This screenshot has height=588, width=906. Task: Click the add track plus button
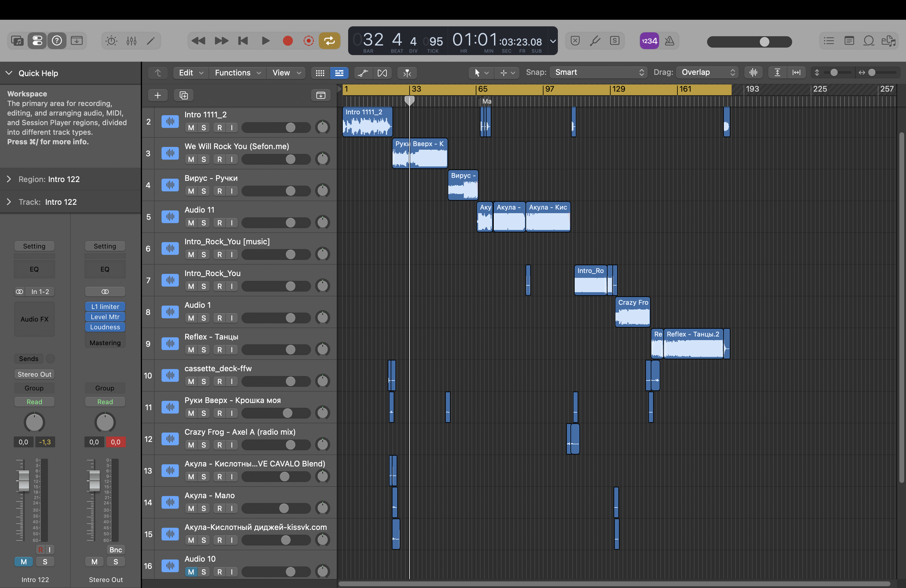tap(158, 95)
